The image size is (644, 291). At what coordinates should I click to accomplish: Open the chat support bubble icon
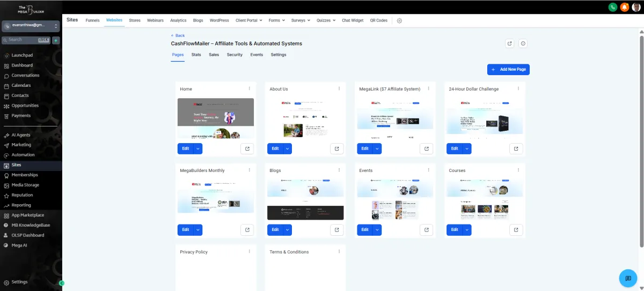click(x=627, y=278)
